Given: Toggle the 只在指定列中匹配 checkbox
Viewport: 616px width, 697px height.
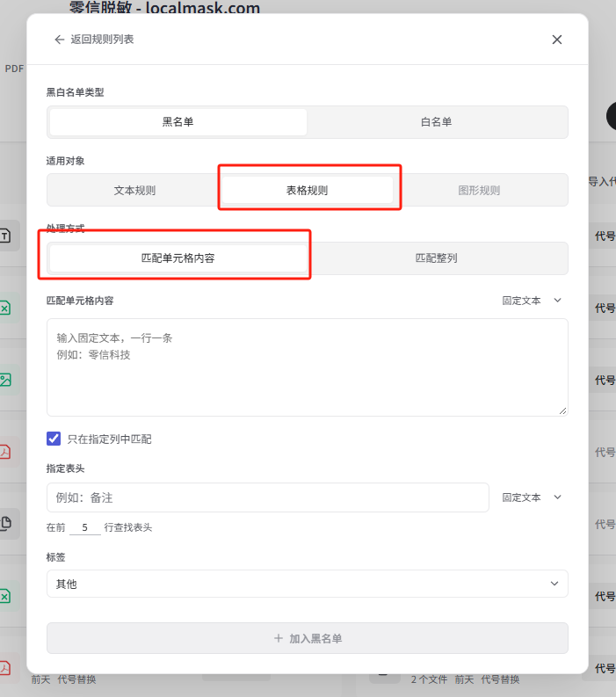Looking at the screenshot, I should pyautogui.click(x=54, y=439).
